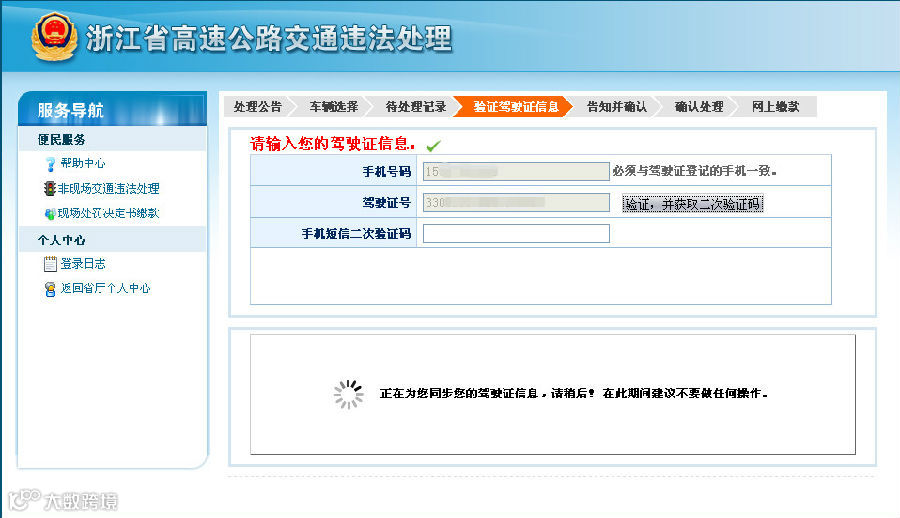Go to 返回省厅个人中心

tap(105, 288)
